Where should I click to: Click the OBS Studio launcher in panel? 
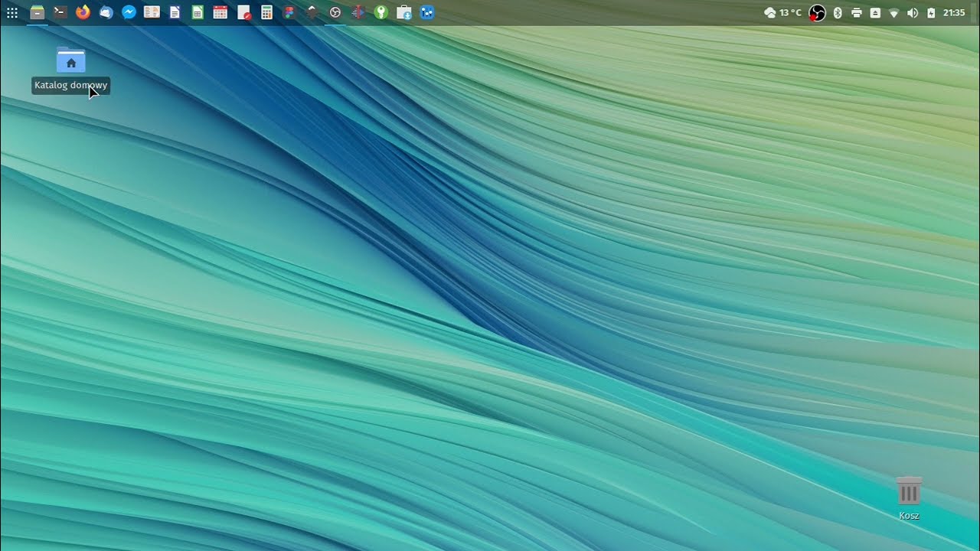335,12
